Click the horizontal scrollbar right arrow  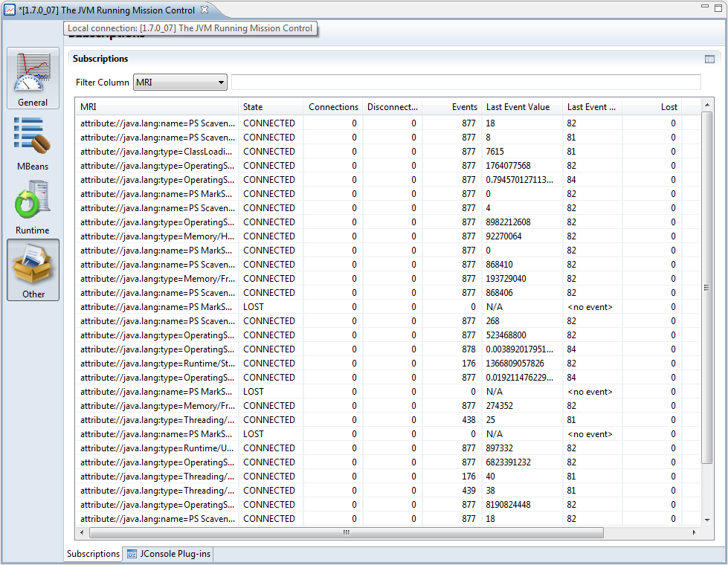(x=694, y=532)
